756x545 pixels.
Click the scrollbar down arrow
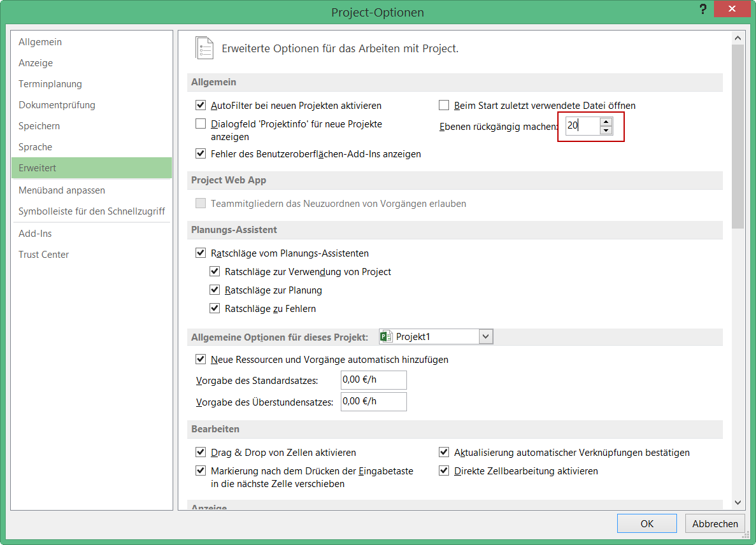[738, 502]
